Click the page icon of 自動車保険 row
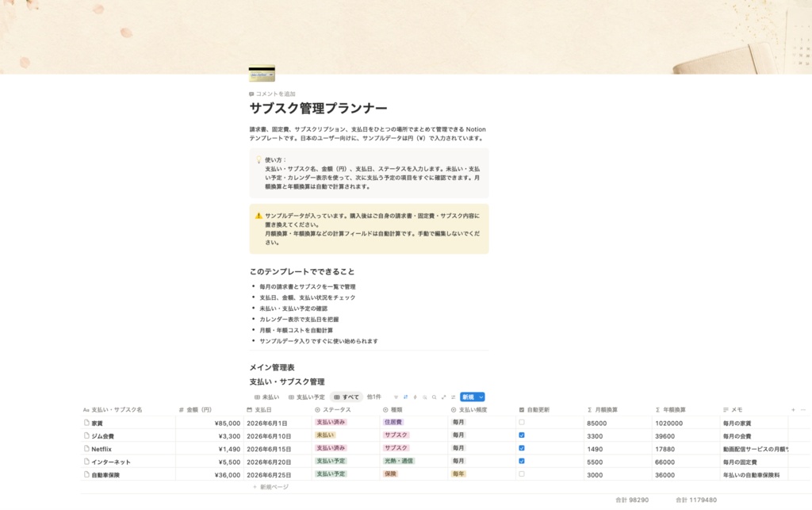Viewport: 812px width, 510px height. tap(86, 474)
